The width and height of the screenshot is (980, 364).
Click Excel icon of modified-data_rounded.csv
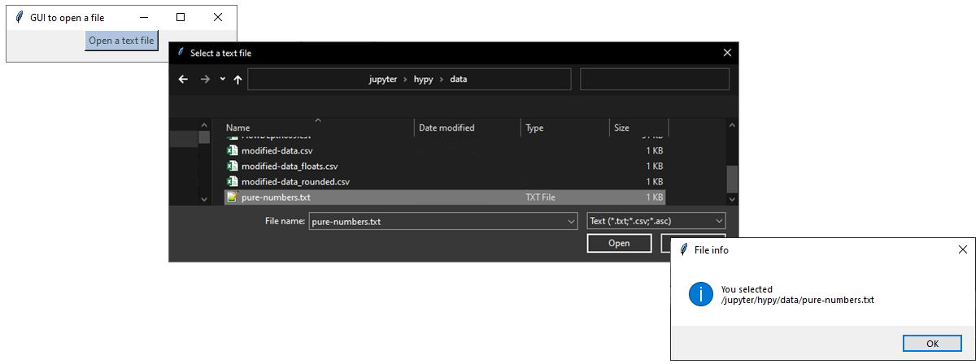233,182
